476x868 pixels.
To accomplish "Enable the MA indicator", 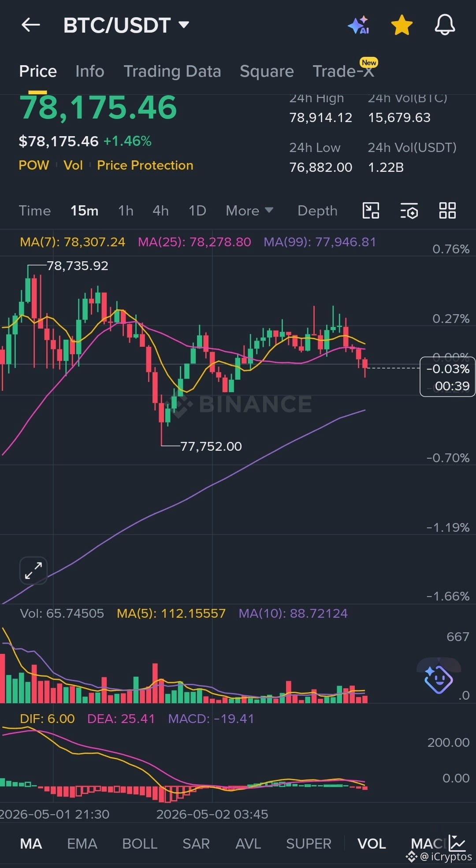I will (x=31, y=843).
